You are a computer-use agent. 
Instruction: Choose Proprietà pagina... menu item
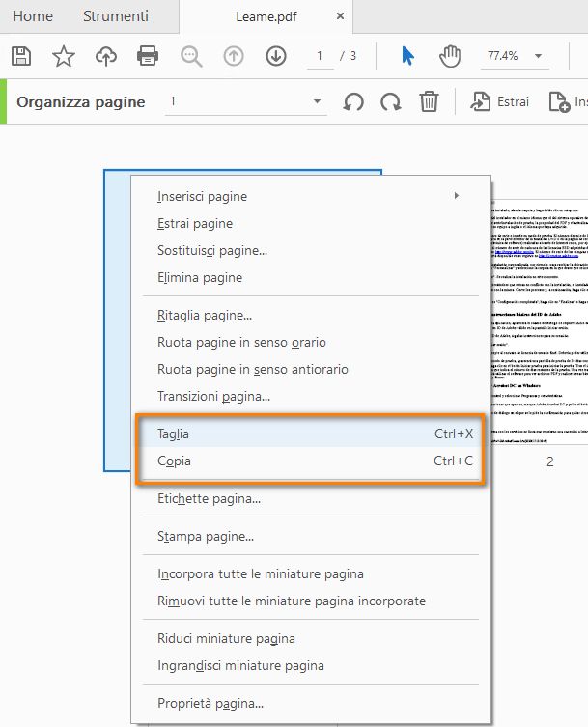[x=311, y=704]
